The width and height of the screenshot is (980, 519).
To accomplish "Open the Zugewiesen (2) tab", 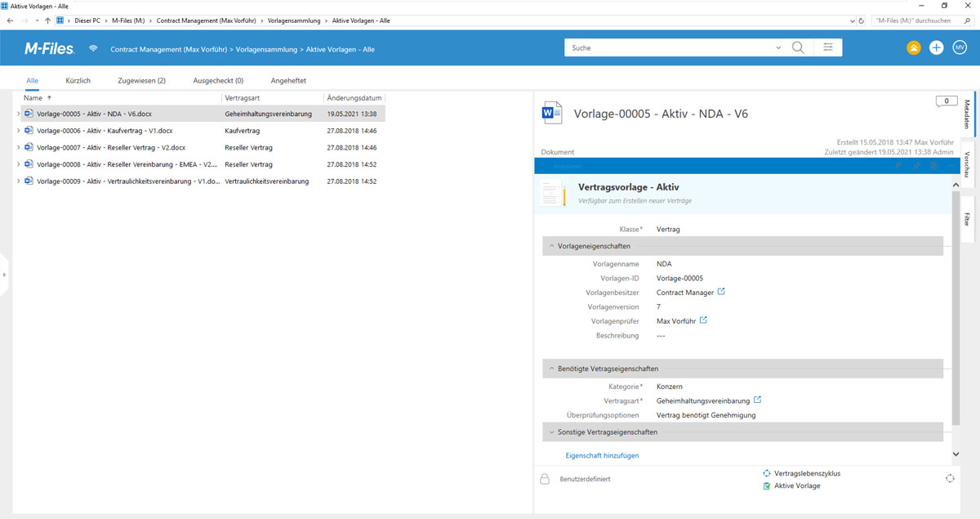I will [x=141, y=81].
